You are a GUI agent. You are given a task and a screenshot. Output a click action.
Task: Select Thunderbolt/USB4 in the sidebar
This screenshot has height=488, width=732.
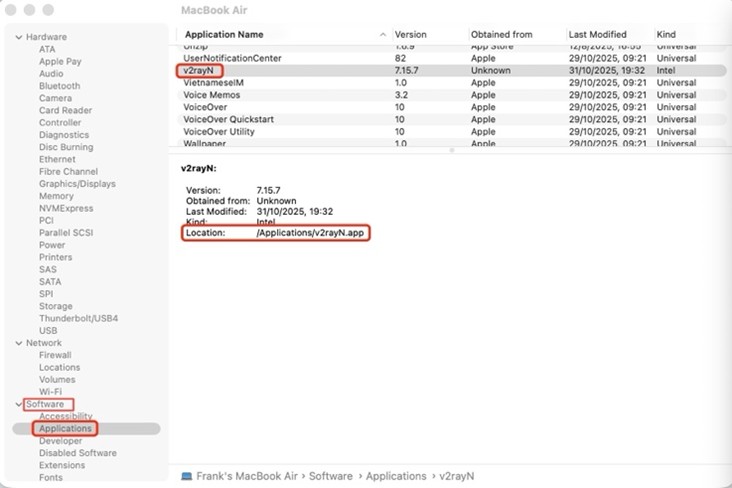(78, 318)
